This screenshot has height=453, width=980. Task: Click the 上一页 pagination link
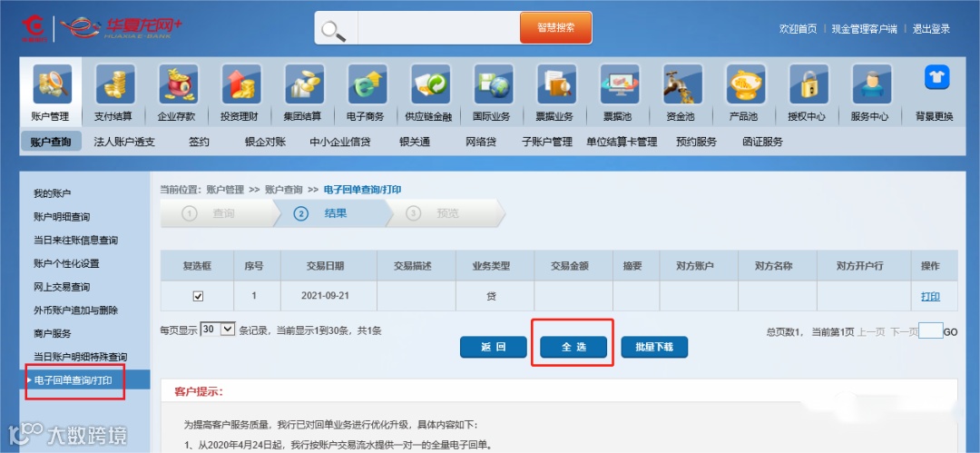(870, 332)
